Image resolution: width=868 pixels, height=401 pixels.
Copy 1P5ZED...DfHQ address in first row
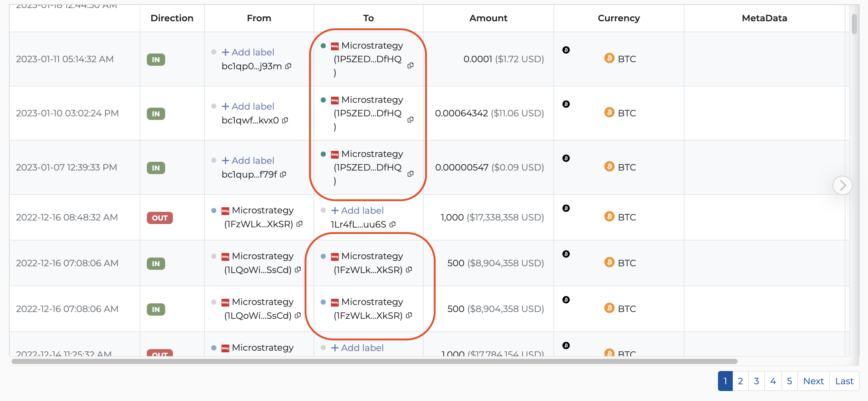click(x=410, y=65)
